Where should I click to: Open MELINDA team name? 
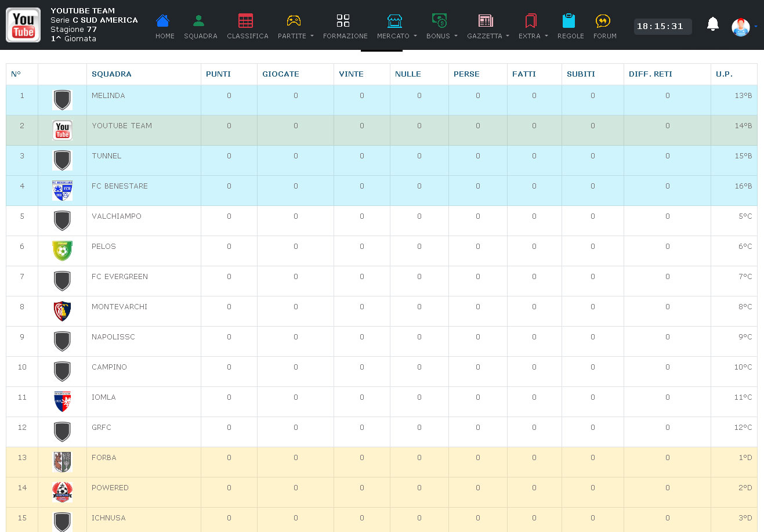pyautogui.click(x=108, y=96)
